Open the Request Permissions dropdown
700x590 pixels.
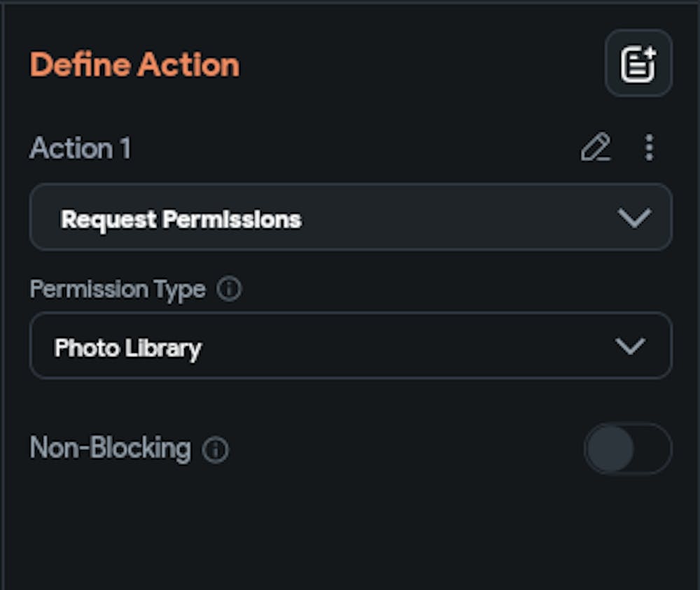click(x=350, y=218)
